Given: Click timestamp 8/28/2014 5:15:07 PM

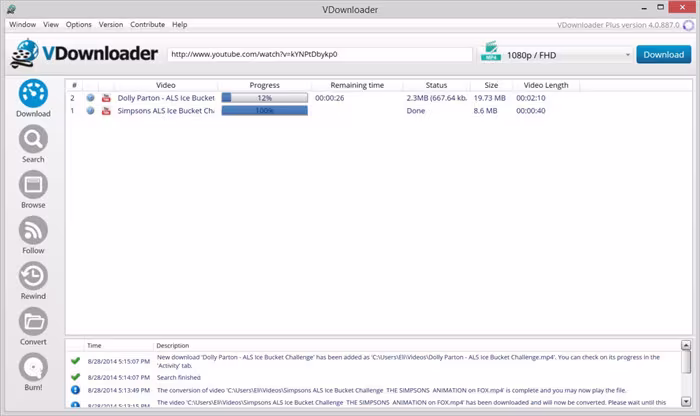Looking at the screenshot, I should 119,361.
